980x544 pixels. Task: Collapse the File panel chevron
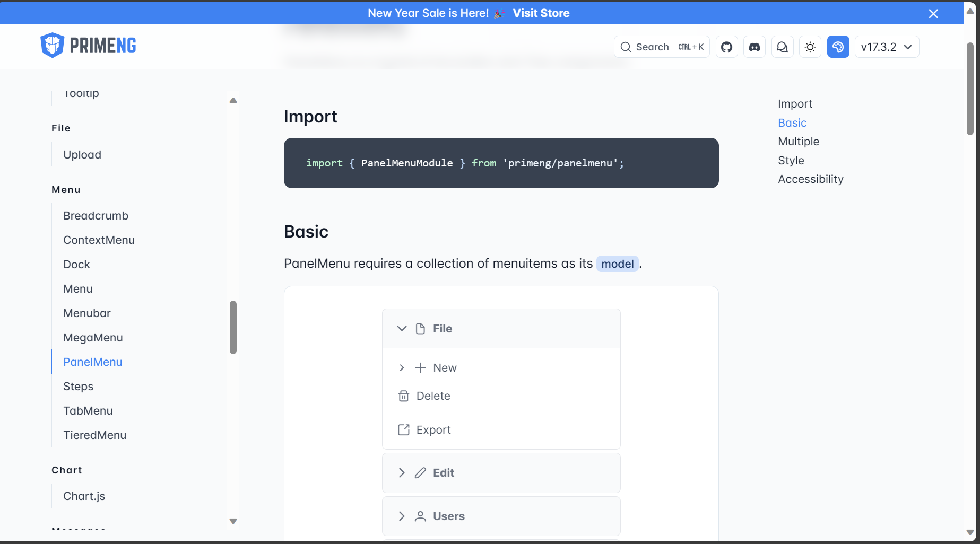(402, 329)
